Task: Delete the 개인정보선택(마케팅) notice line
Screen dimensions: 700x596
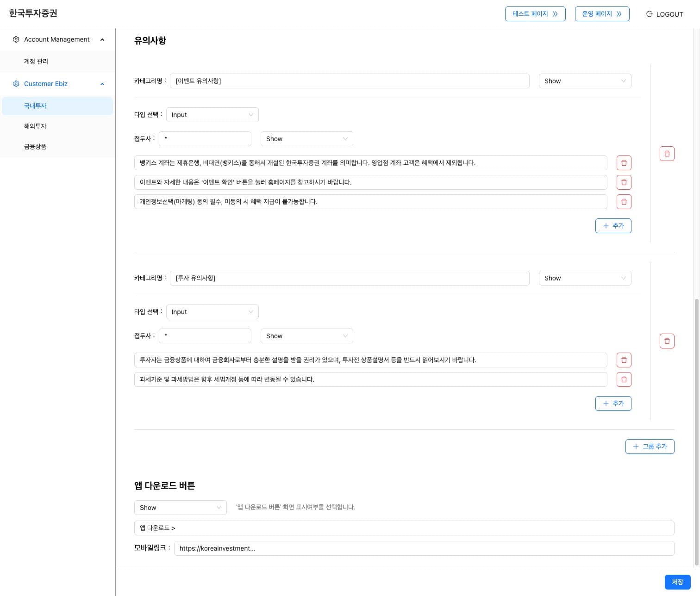Action: tap(624, 202)
